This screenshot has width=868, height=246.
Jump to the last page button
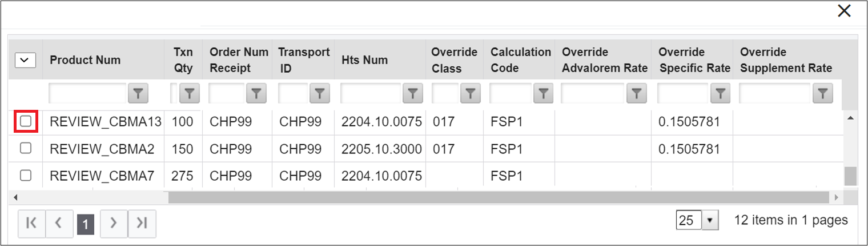pos(142,224)
